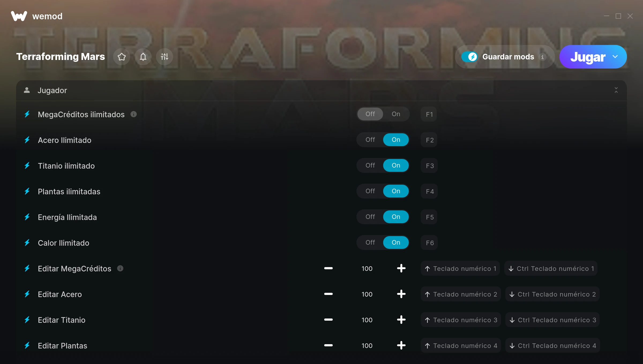This screenshot has height=364, width=643.
Task: Turn off Acero Ilimitado
Action: click(x=370, y=140)
